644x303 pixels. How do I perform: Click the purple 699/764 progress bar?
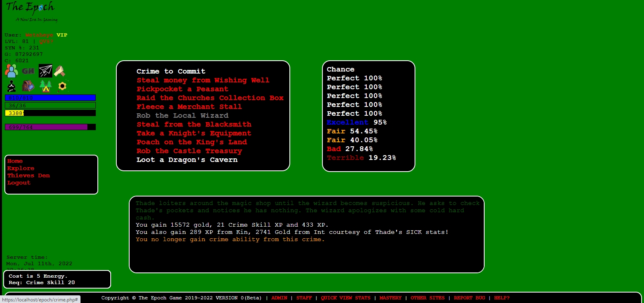pos(50,127)
